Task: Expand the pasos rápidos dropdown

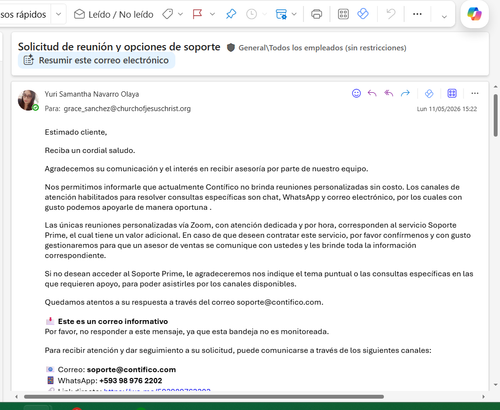Action: (58, 14)
